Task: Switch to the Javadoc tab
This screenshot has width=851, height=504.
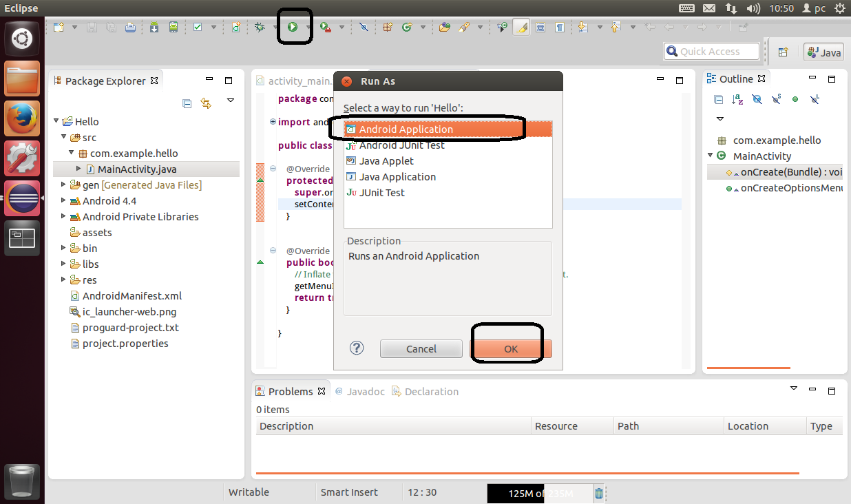Action: click(359, 391)
